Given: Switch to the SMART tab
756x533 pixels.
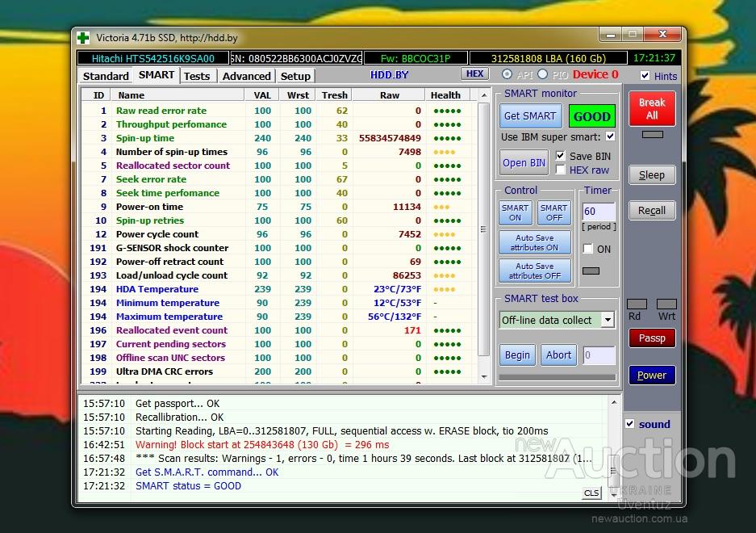Looking at the screenshot, I should coord(157,75).
